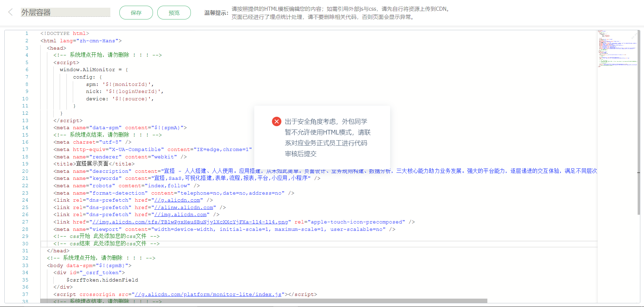644x307 pixels.
Task: Click the editor's vertical scrollbar
Action: [639, 122]
